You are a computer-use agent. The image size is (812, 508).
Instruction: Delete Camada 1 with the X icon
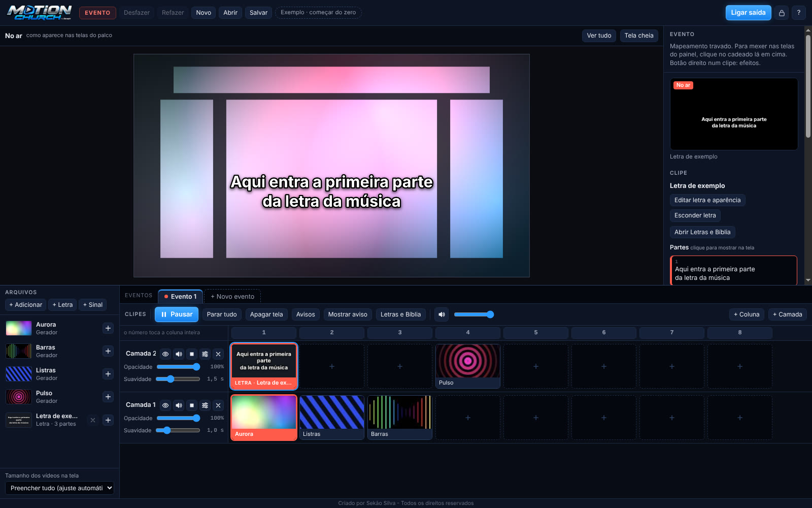pos(218,405)
